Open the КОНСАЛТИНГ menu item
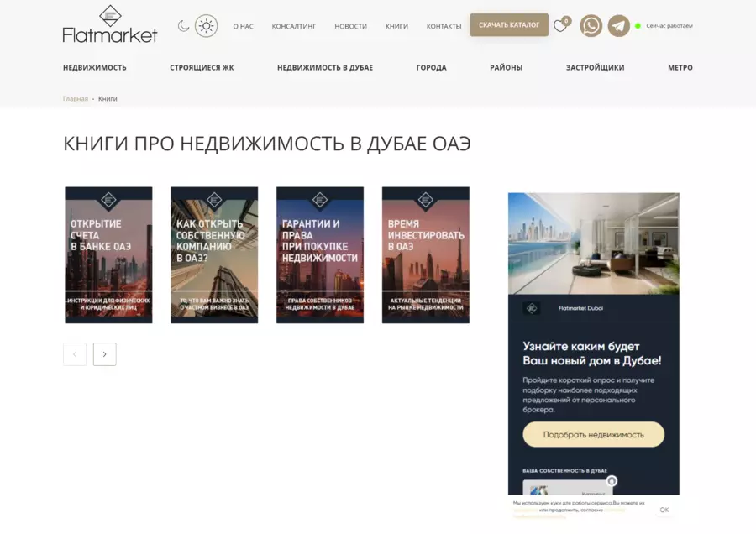 (x=294, y=26)
